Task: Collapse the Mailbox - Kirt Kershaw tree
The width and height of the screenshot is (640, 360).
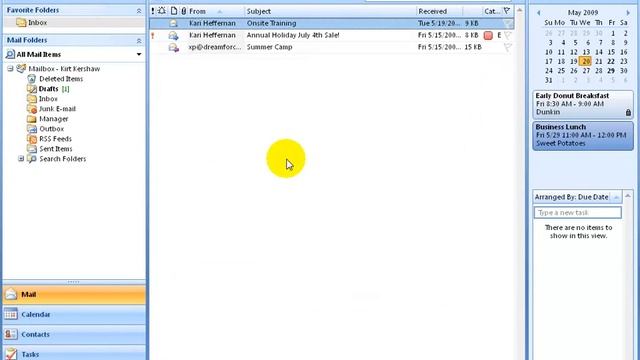Action: pyautogui.click(x=11, y=69)
